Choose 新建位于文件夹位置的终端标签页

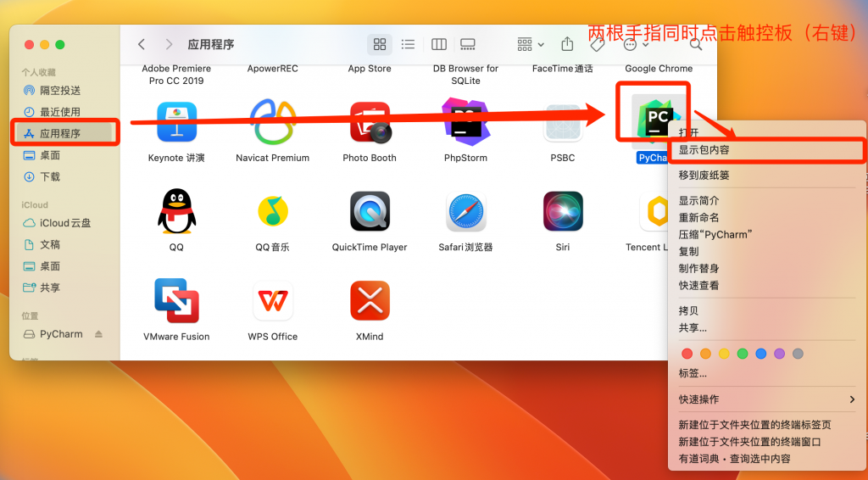tap(767, 425)
